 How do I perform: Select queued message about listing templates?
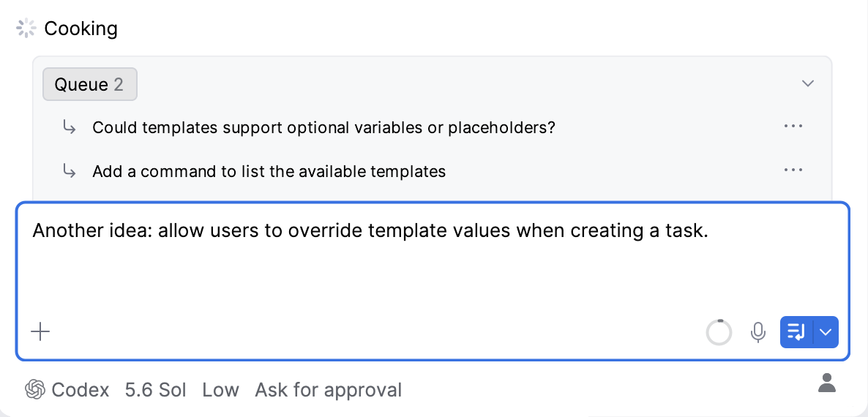[269, 171]
